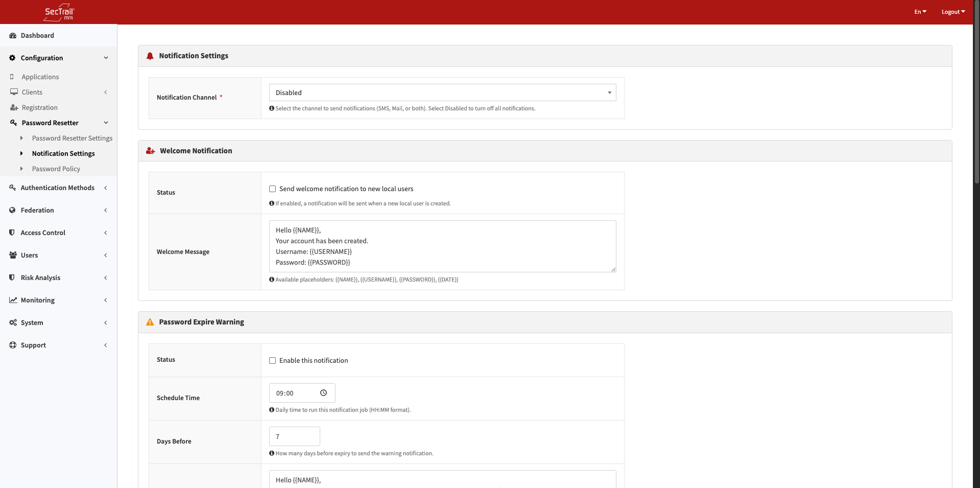The width and height of the screenshot is (980, 488).
Task: Click the bell icon beside Notification Settings
Action: click(x=150, y=56)
